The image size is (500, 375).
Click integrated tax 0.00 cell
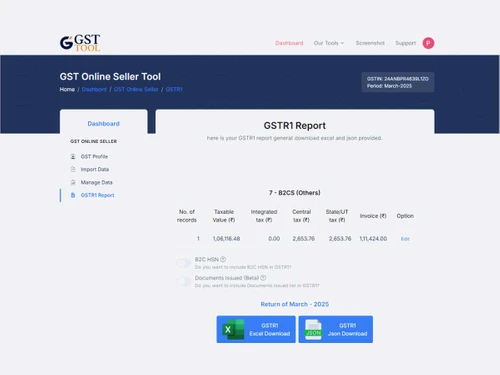click(x=274, y=239)
